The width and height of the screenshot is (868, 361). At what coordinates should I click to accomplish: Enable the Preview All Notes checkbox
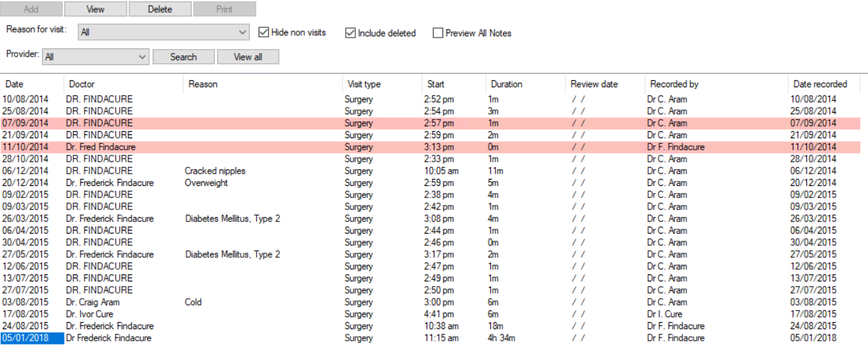pos(438,33)
